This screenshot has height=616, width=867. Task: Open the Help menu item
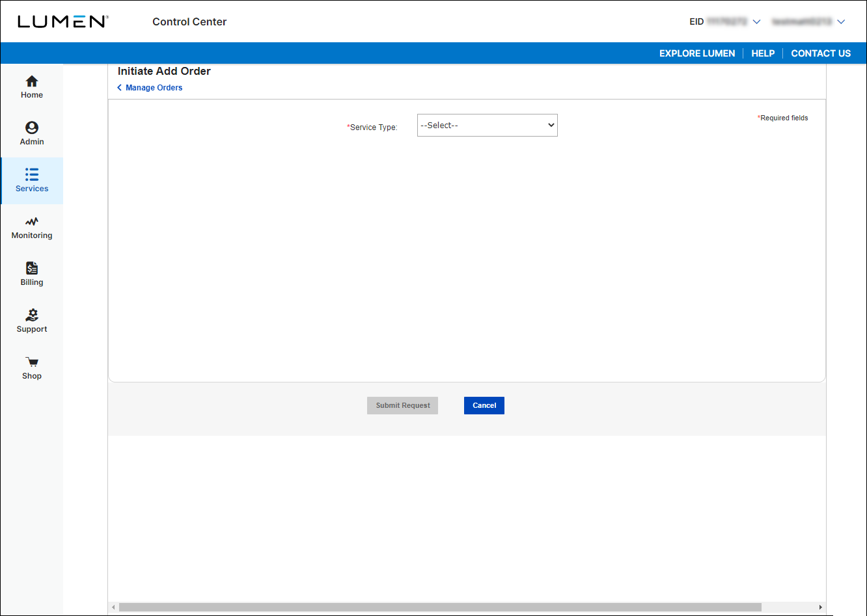pyautogui.click(x=763, y=53)
